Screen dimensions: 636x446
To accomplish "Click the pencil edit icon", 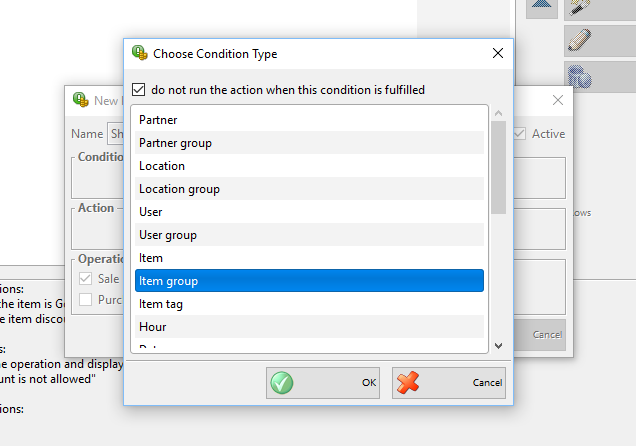I will point(580,40).
